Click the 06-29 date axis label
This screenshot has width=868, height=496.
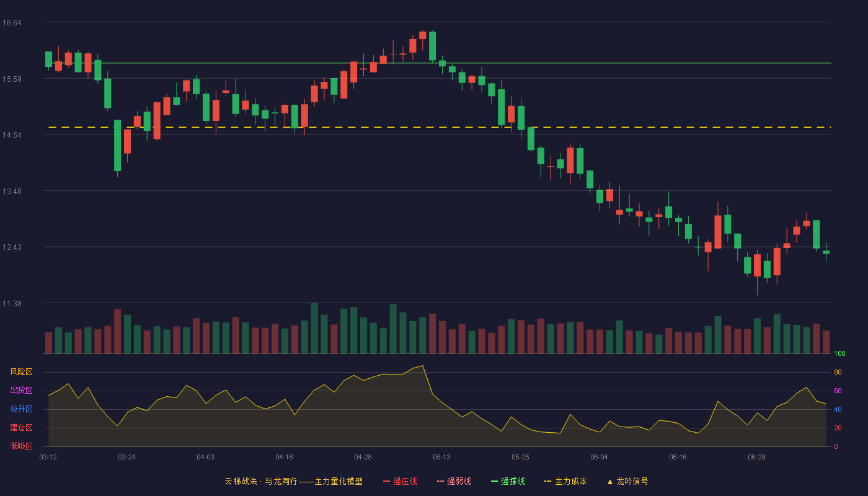(756, 457)
